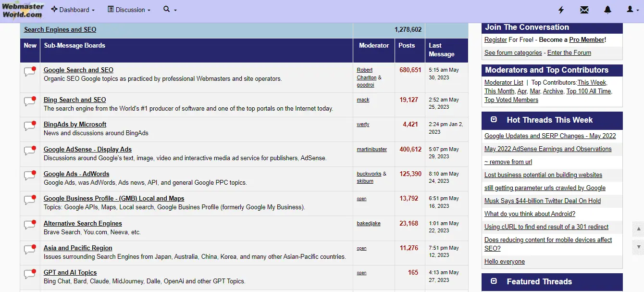Open Google AdSense - Display Ads board

[x=87, y=150]
